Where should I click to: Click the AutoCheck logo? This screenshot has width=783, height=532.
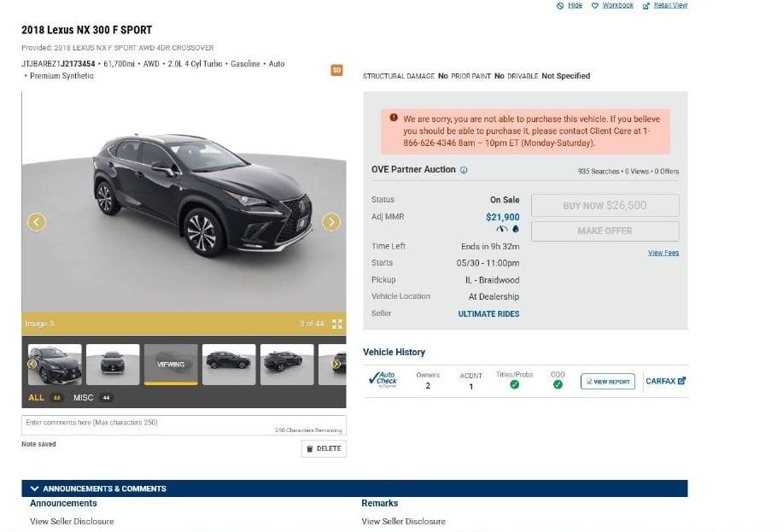pyautogui.click(x=383, y=380)
